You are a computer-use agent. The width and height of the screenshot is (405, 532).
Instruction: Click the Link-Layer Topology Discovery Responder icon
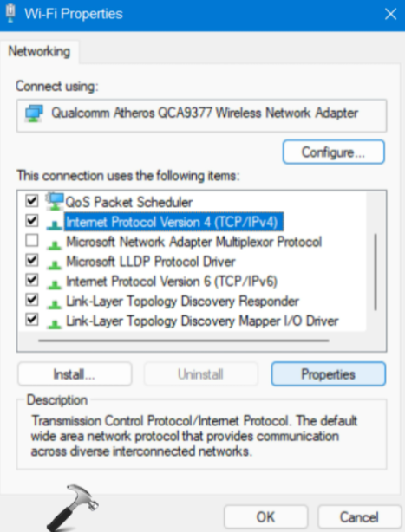(x=55, y=303)
